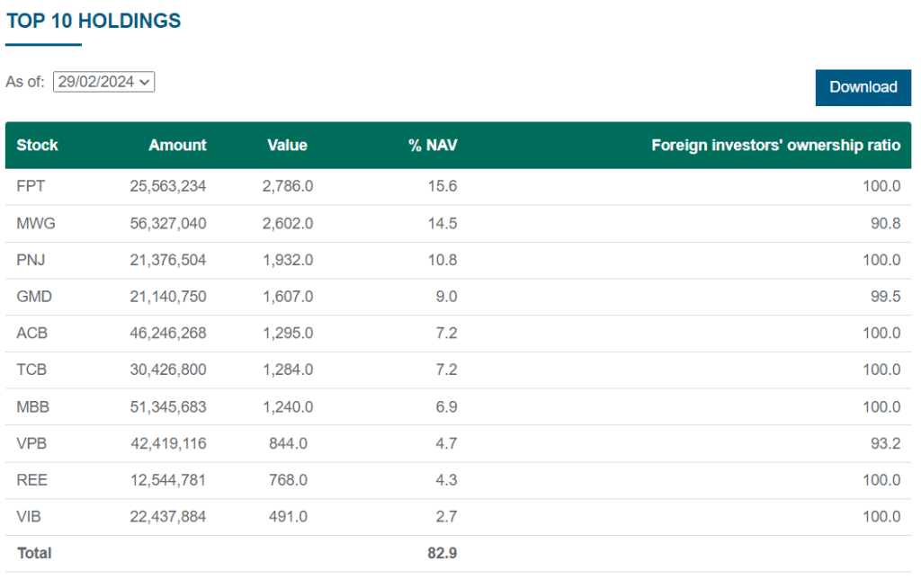The image size is (921, 588).
Task: Click the 14.5 % NAV cell
Action: tap(443, 223)
